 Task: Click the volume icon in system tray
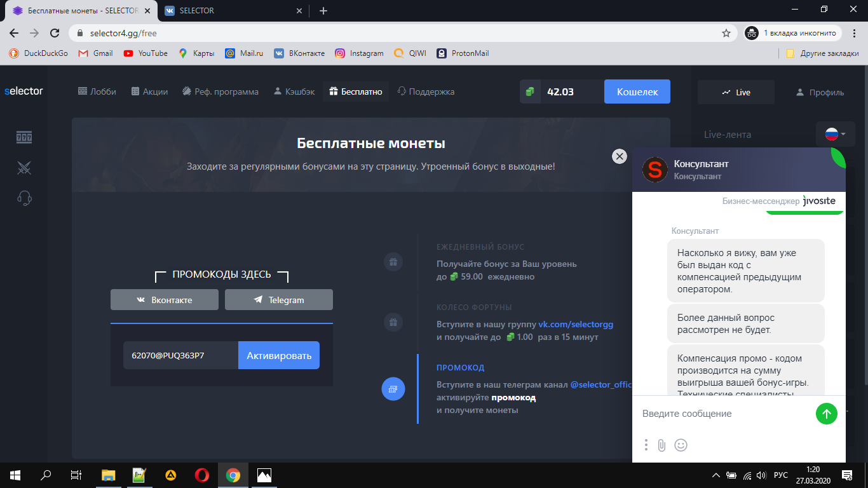761,475
